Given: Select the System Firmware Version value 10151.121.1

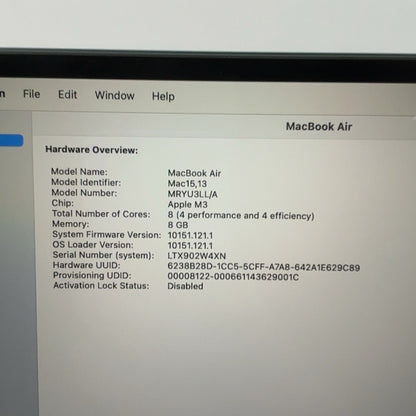Looking at the screenshot, I should click(190, 235).
